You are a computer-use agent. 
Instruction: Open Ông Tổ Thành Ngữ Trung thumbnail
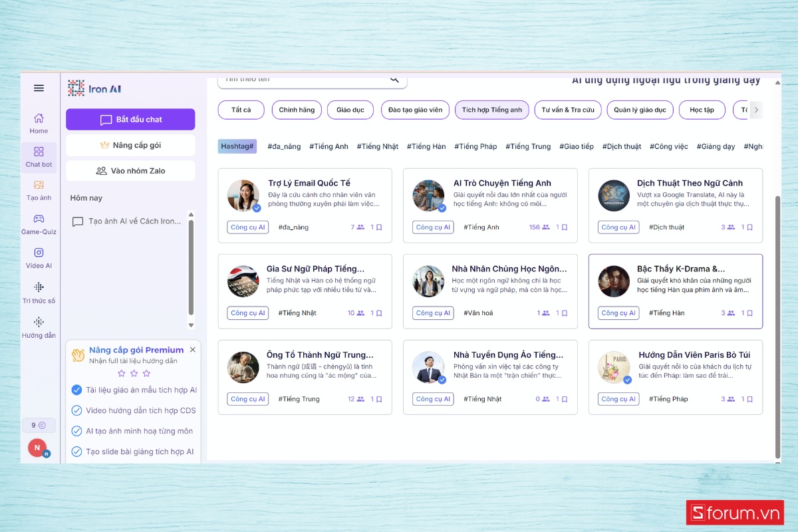pos(243,367)
